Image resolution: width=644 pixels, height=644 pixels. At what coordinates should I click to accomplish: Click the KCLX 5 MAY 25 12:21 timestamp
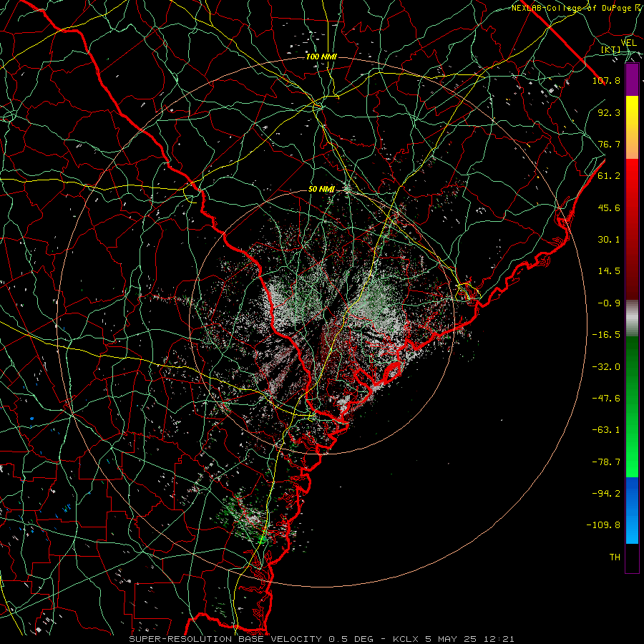tap(454, 639)
